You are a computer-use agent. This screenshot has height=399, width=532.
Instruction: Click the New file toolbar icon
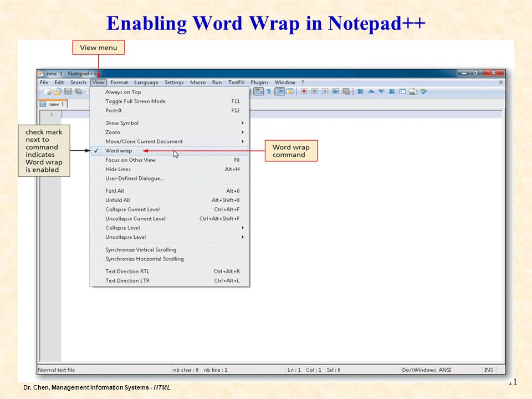click(x=47, y=91)
